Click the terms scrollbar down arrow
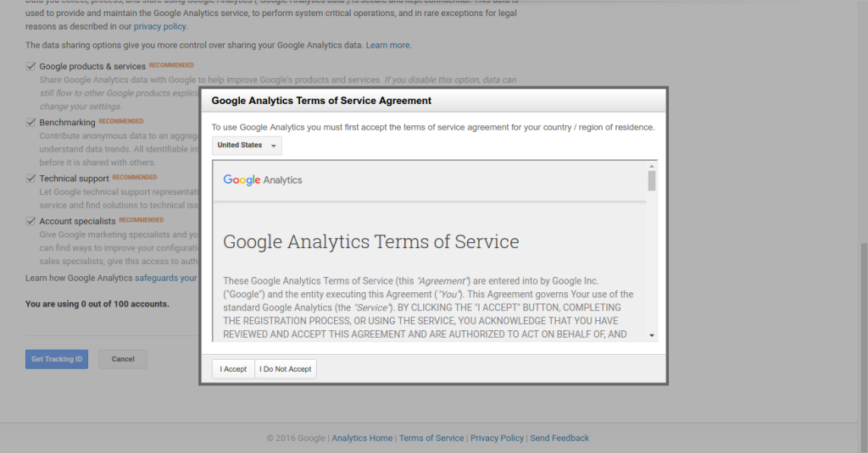Viewport: 868px width, 453px height. tap(652, 335)
